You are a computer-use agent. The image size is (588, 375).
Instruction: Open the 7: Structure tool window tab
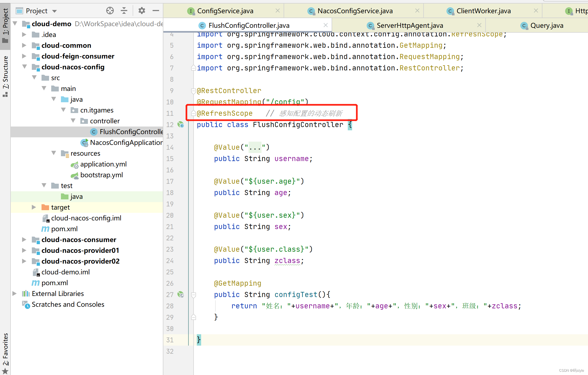[x=5, y=77]
